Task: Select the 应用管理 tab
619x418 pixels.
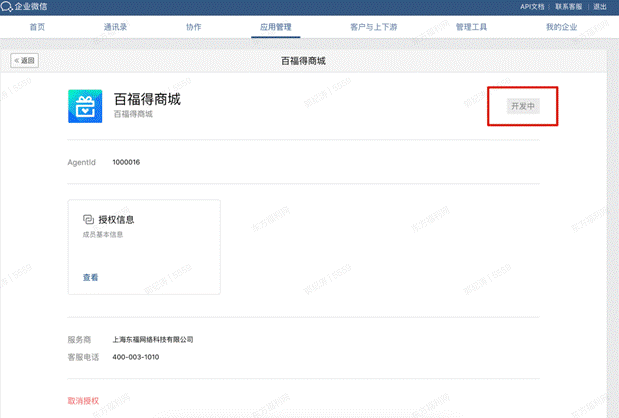Action: pyautogui.click(x=273, y=27)
